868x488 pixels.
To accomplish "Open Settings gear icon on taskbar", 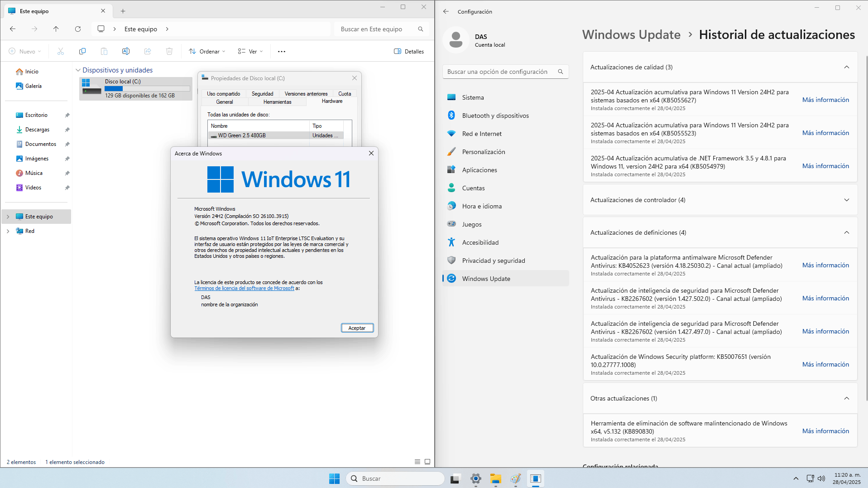I will tap(476, 478).
